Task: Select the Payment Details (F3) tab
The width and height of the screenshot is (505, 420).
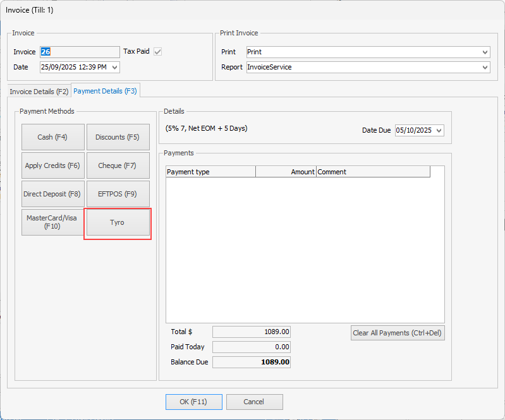Action: (106, 91)
